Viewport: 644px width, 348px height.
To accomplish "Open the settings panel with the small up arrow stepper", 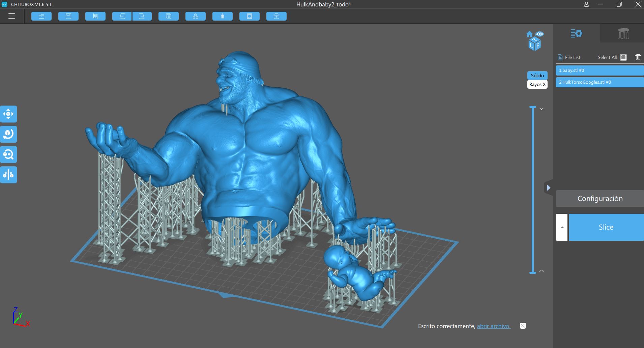I will (561, 227).
